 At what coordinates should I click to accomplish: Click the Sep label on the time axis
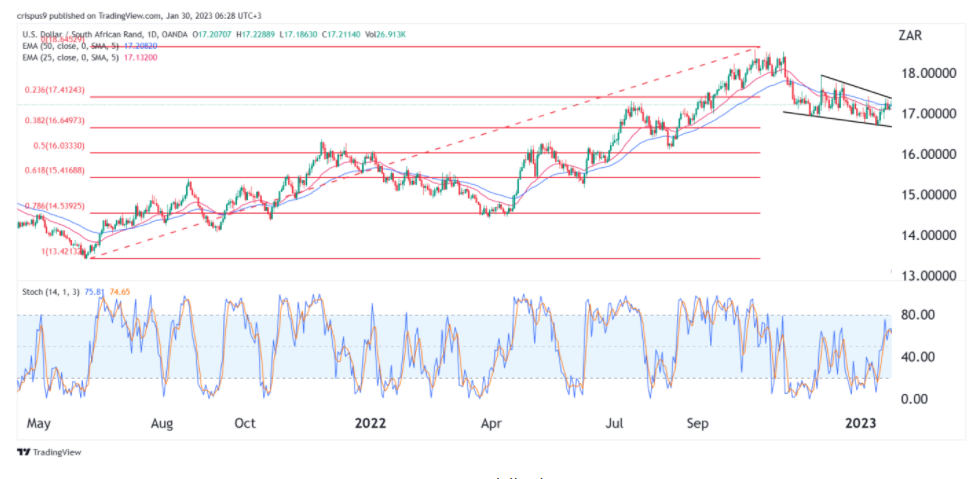click(698, 425)
